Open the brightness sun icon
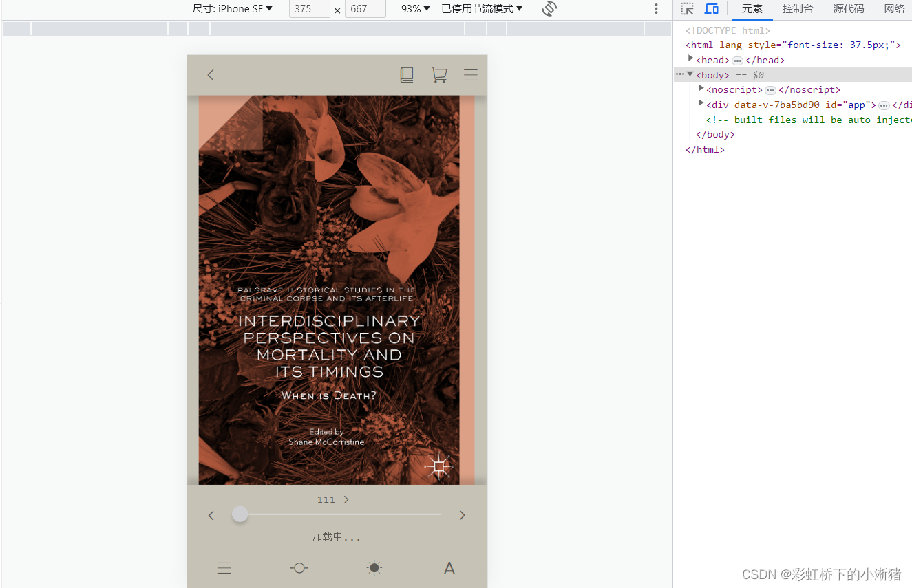The width and height of the screenshot is (912, 588). [x=374, y=568]
